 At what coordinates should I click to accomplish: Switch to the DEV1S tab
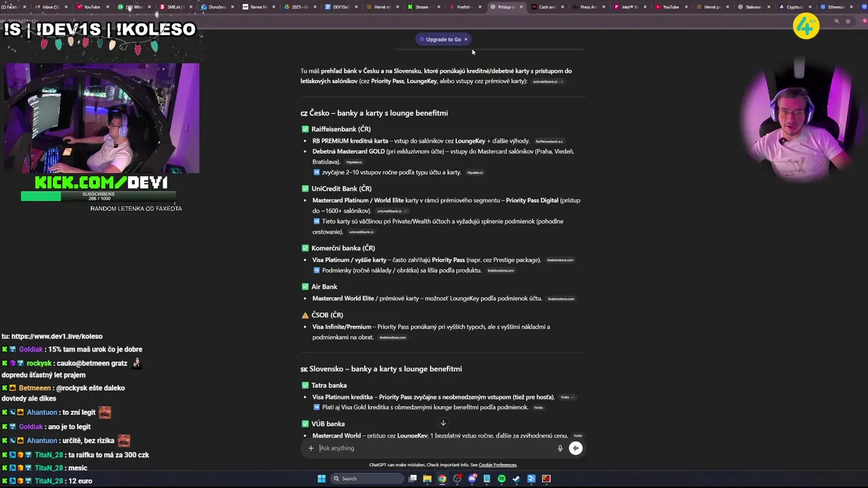coord(341,7)
